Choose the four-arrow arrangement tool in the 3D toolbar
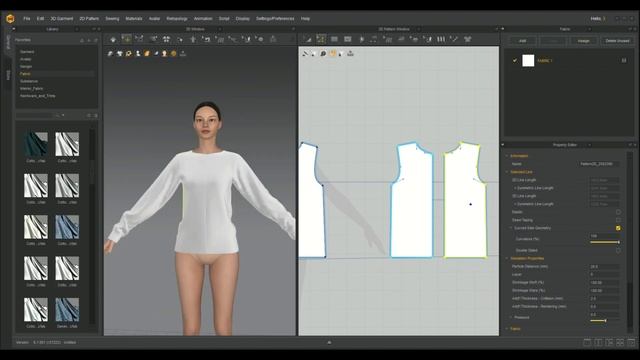The height and width of the screenshot is (360, 640). [166, 39]
